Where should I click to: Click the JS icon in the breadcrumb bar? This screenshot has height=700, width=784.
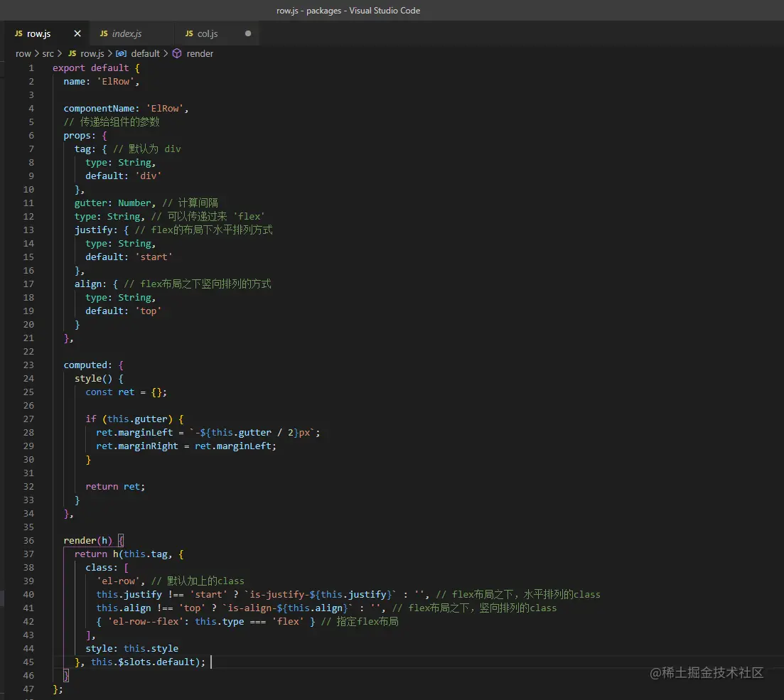click(x=72, y=53)
